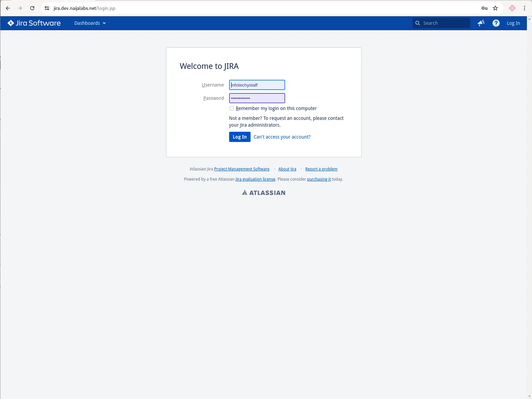Image resolution: width=532 pixels, height=399 pixels.
Task: Open the saved passwords key icon
Action: pyautogui.click(x=484, y=8)
